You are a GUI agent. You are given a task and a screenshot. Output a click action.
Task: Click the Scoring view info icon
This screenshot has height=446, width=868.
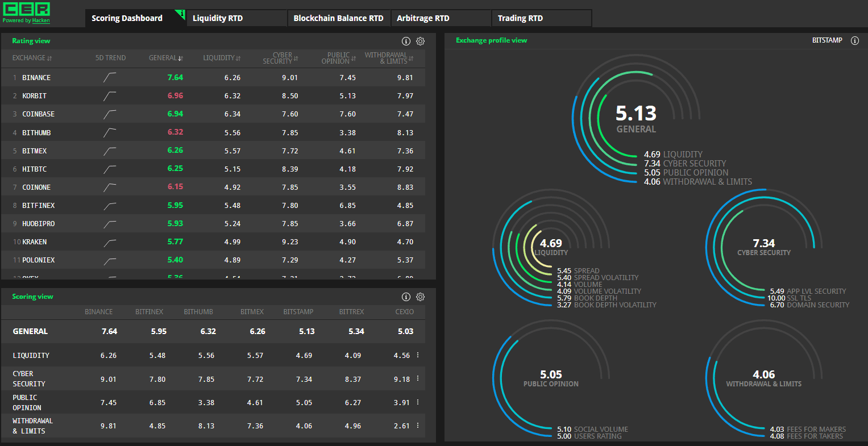[406, 297]
